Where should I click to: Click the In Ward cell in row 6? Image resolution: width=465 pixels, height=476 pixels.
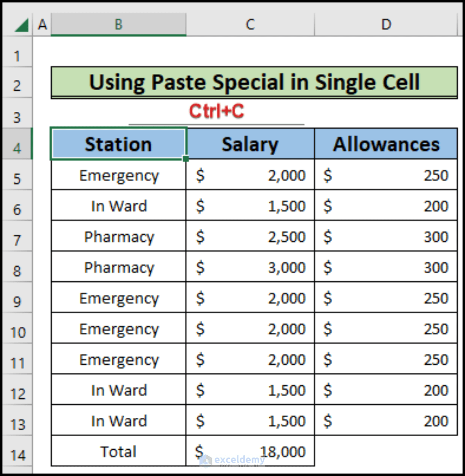pyautogui.click(x=119, y=206)
